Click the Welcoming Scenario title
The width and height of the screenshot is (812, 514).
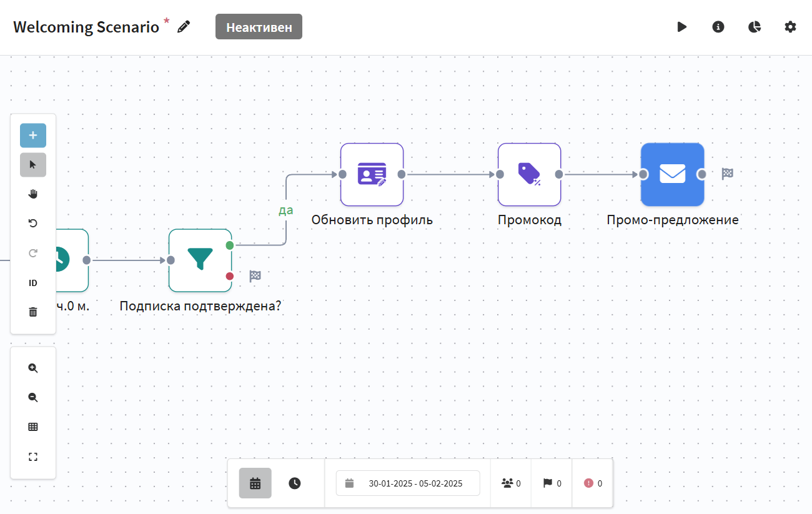click(86, 27)
